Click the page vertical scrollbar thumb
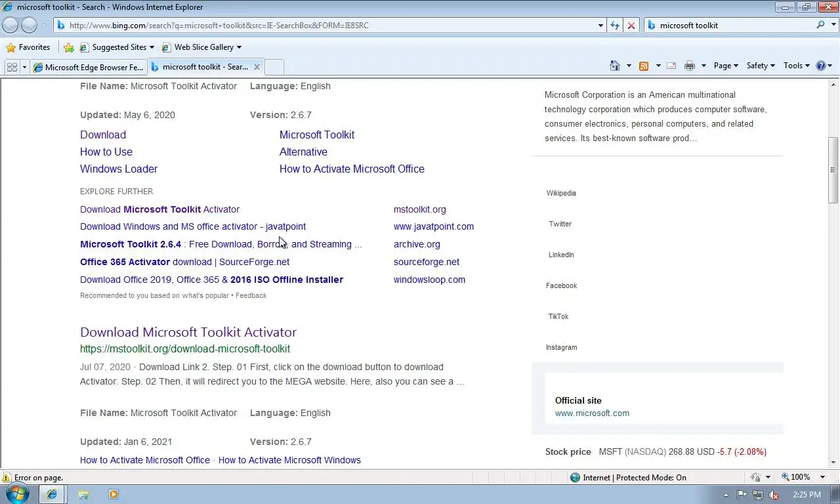Viewport: 840px width, 504px height. [x=833, y=170]
